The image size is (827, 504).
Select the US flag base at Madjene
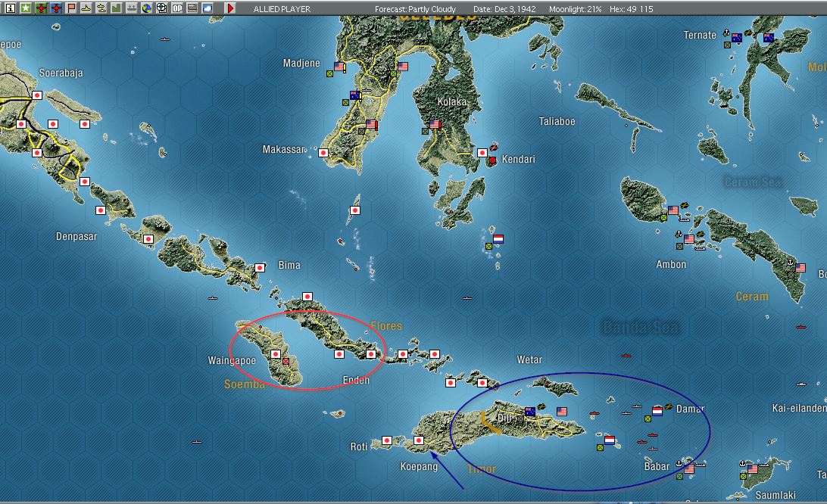pos(339,67)
